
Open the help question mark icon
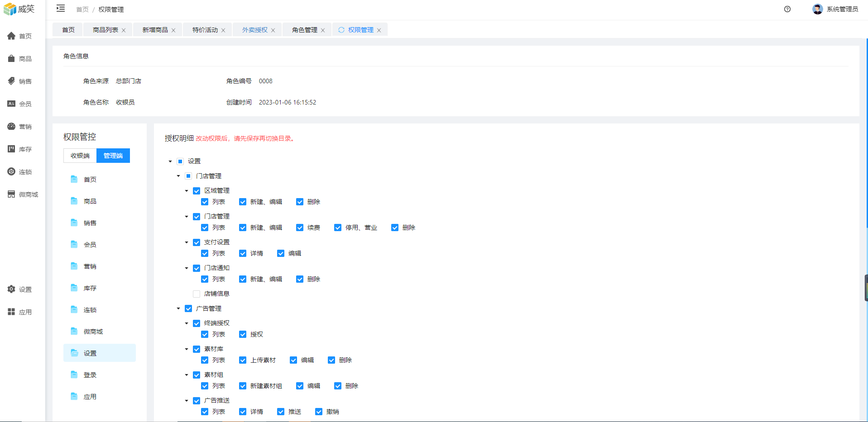coord(787,9)
